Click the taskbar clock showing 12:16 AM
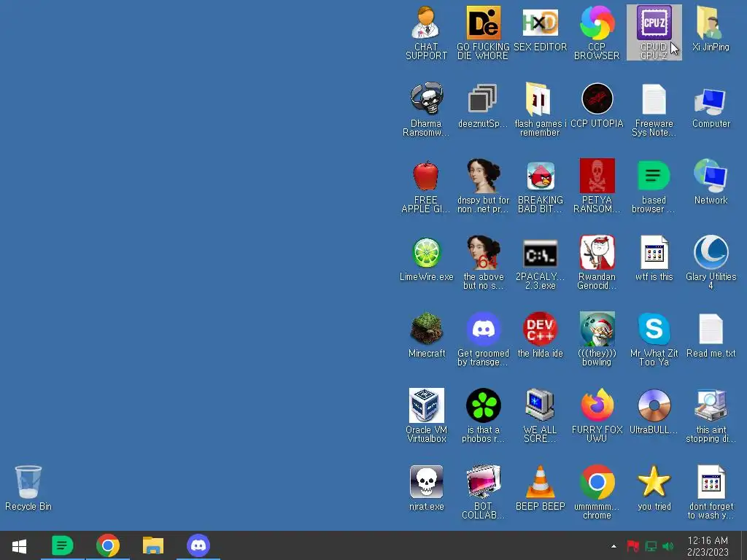Image resolution: width=747 pixels, height=560 pixels. (708, 546)
